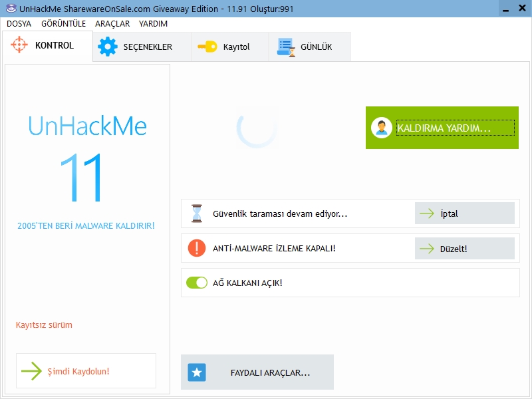Click the green arrow on the Düzelt button
This screenshot has width=532, height=399.
[427, 248]
